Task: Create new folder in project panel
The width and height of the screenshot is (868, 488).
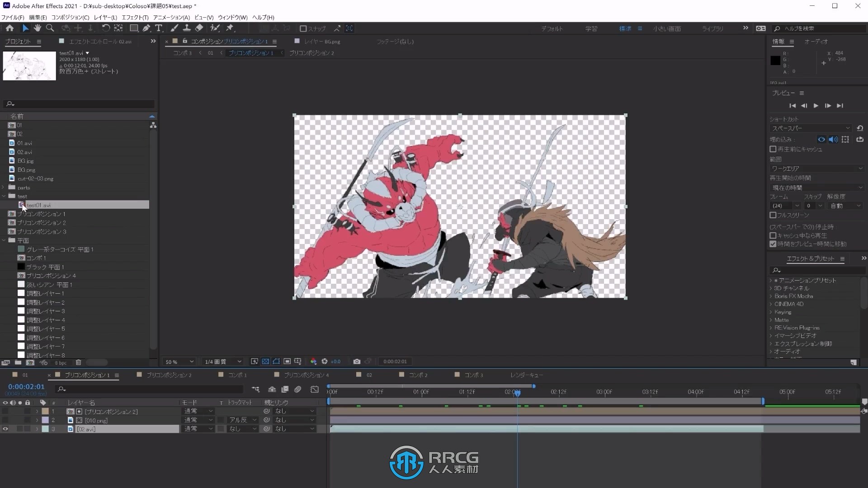Action: coord(18,362)
